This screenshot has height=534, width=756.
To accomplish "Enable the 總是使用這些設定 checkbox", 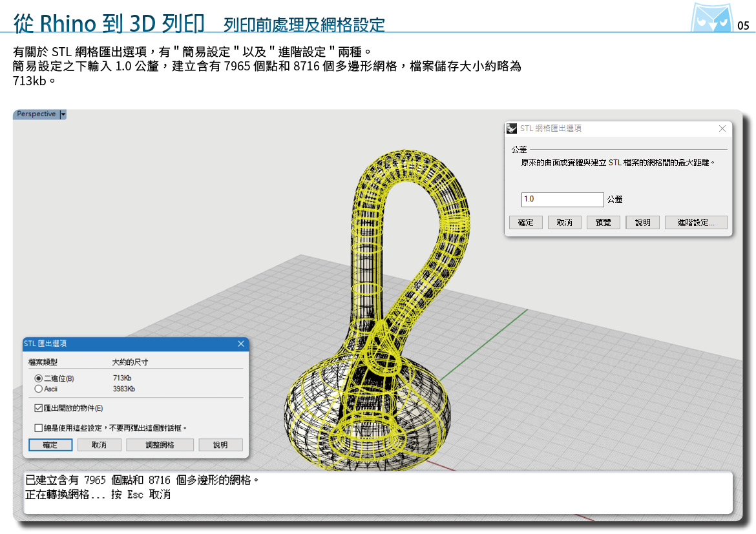I will (x=39, y=428).
